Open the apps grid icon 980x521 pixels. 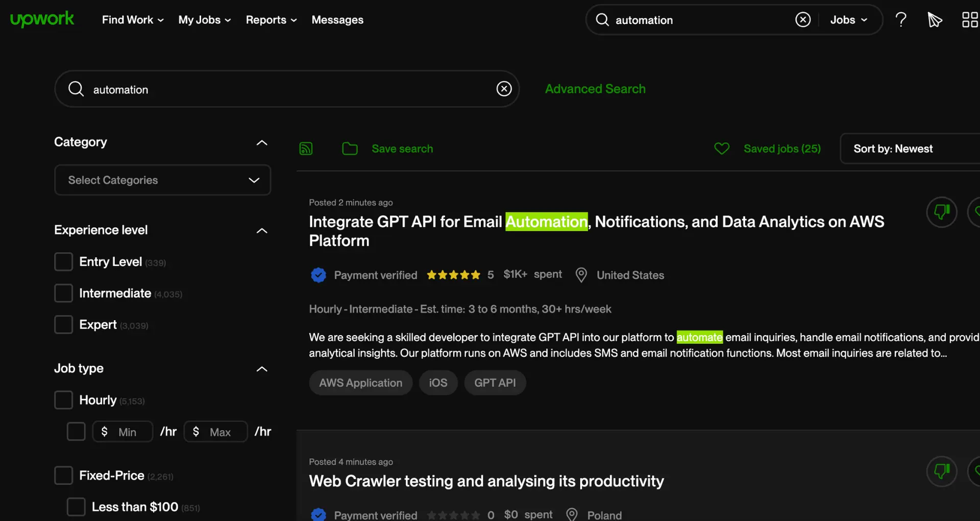click(970, 20)
